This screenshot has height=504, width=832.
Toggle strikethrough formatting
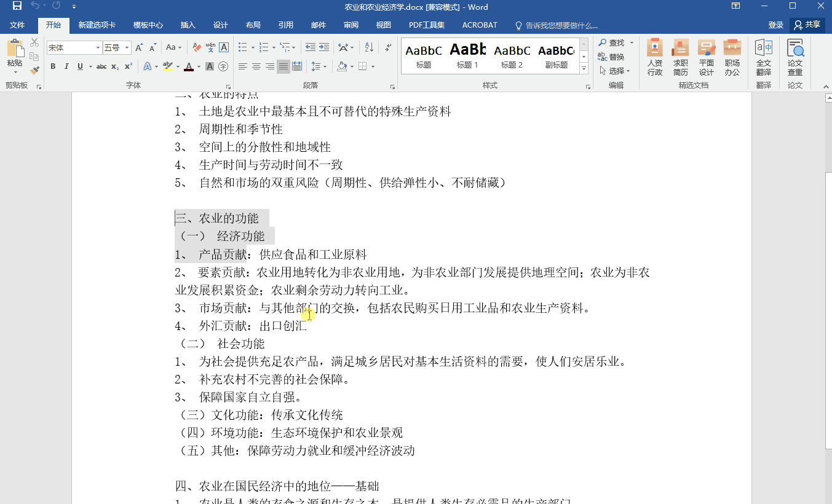click(x=101, y=66)
